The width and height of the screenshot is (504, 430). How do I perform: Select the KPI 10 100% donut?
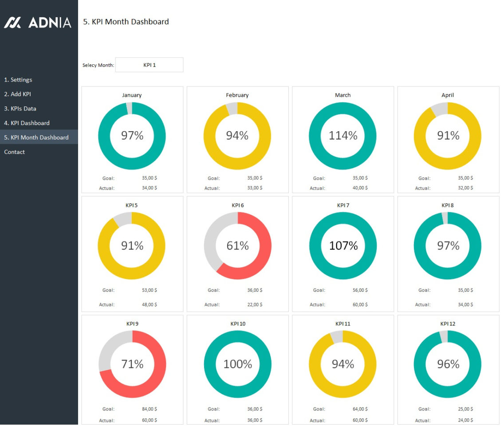click(x=237, y=364)
